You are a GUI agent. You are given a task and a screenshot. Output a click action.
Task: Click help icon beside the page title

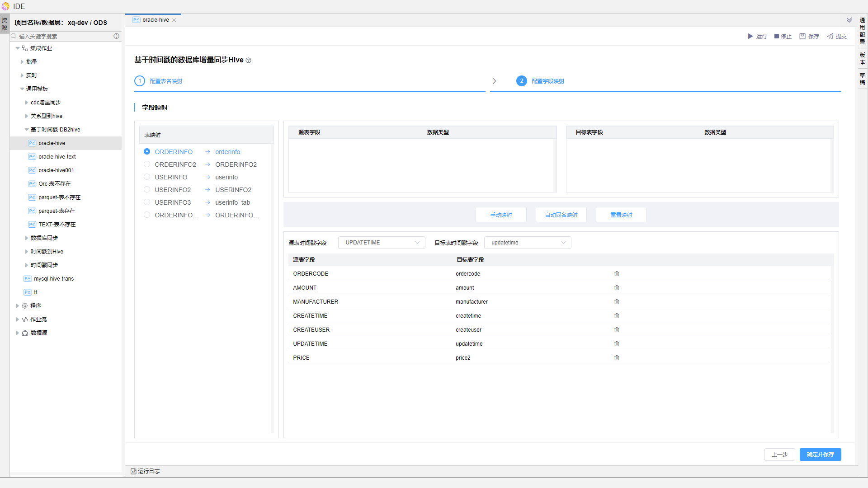point(248,61)
